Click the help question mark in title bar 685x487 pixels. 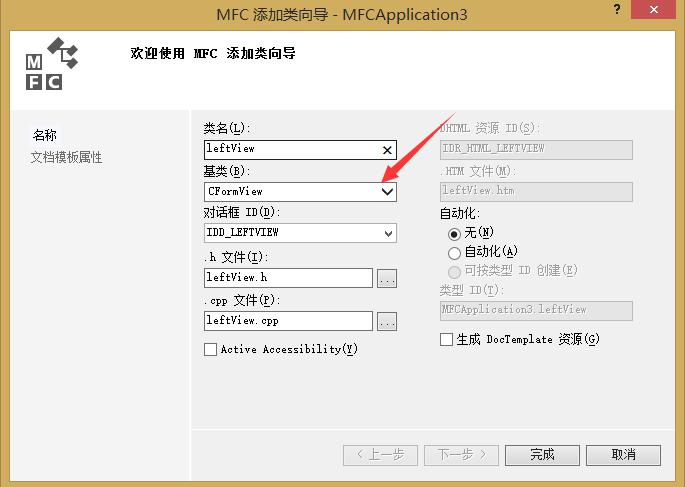click(x=617, y=9)
